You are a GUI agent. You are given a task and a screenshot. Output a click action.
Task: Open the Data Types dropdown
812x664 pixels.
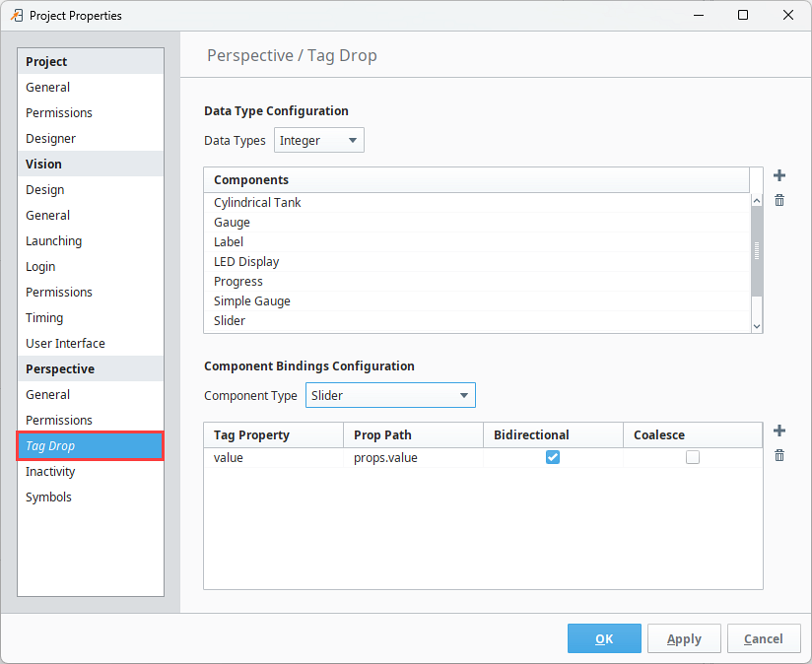[x=319, y=140]
